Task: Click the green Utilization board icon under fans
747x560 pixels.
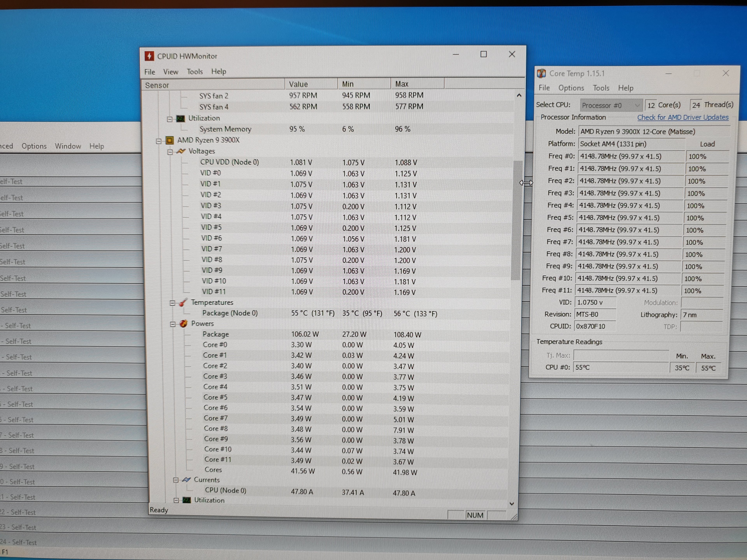Action: coord(181,118)
